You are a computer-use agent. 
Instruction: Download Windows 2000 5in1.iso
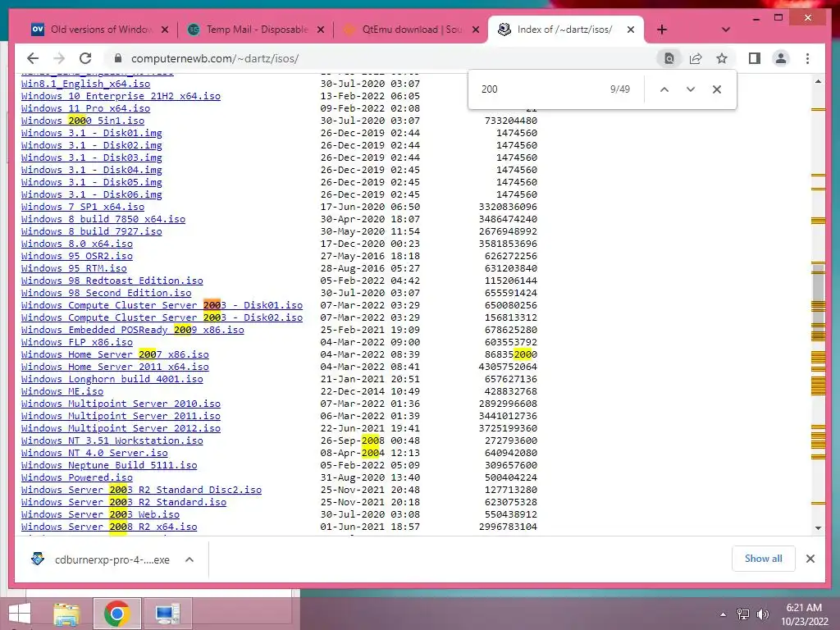(83, 121)
